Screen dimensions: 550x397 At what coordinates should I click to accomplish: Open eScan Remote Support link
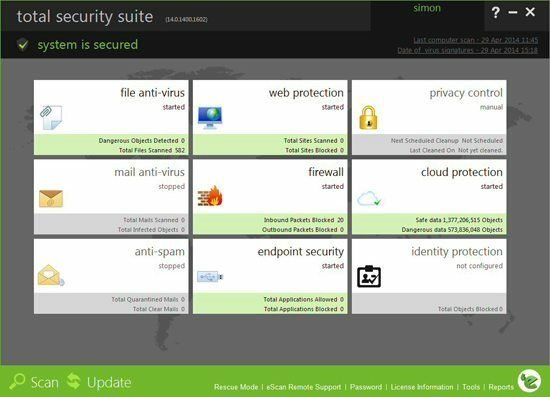coord(304,387)
